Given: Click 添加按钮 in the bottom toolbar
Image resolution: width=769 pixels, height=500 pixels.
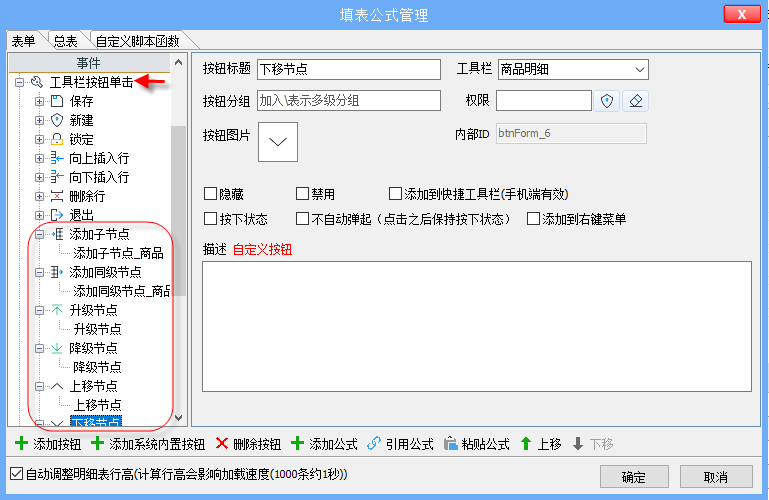Looking at the screenshot, I should point(48,444).
